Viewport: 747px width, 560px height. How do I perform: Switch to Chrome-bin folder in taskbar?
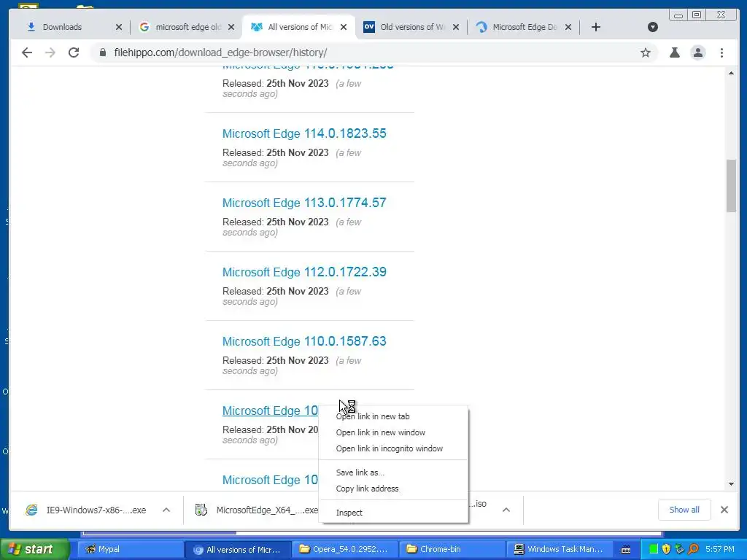coord(452,549)
